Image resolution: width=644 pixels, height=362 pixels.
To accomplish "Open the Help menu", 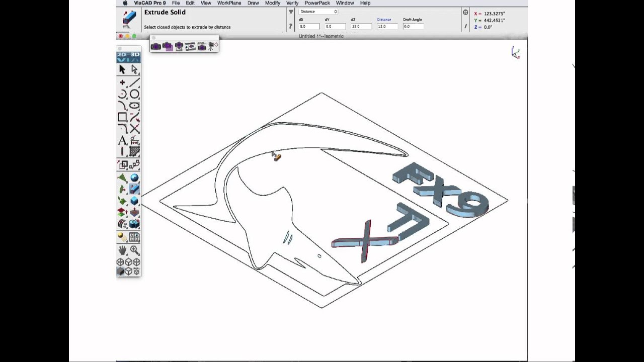I will point(365,3).
